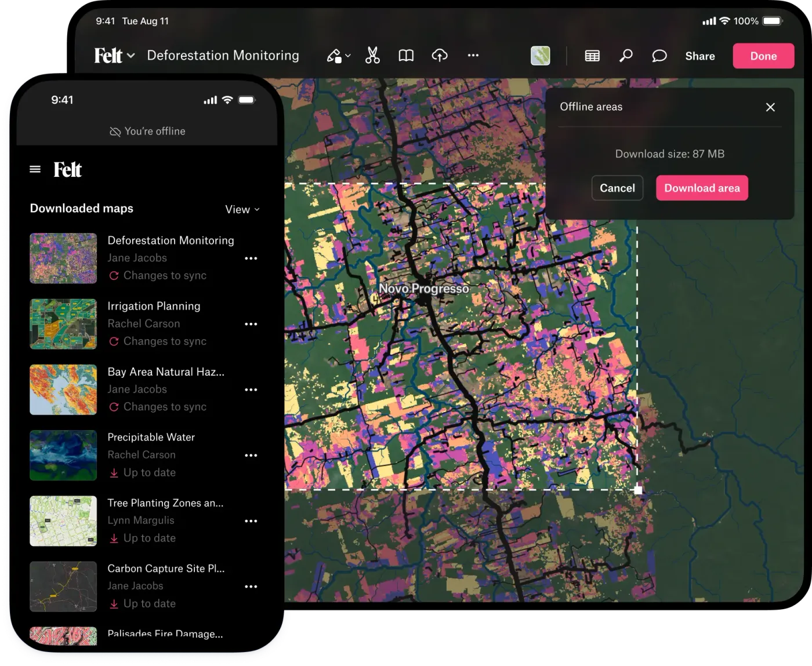812x666 pixels.
Task: Open the Tree Planting Zones thumbnail
Action: point(63,521)
